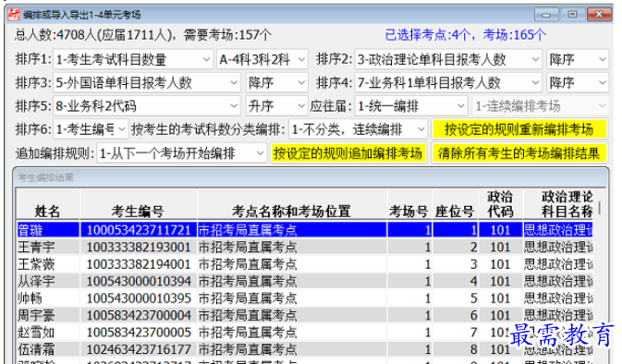Close the 编排或导入导出 window

[599, 15]
